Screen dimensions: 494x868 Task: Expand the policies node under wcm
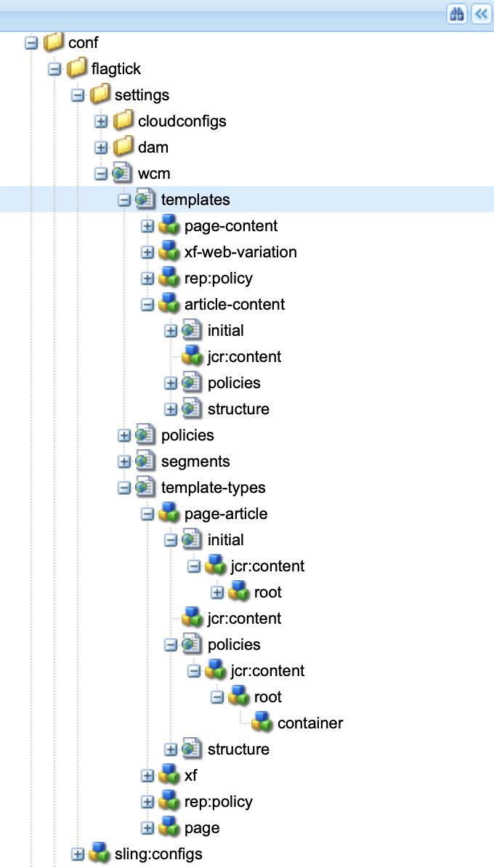tap(125, 435)
